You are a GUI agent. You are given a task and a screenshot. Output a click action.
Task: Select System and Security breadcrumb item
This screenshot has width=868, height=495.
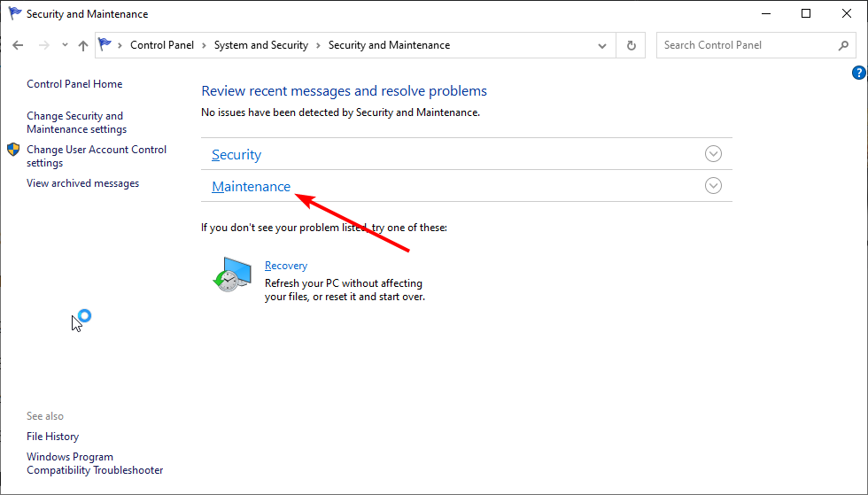[261, 45]
